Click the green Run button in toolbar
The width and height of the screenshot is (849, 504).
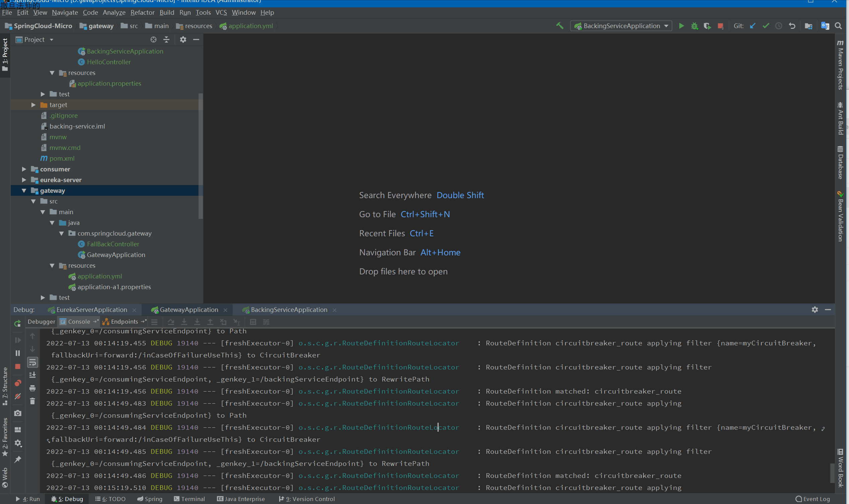(681, 26)
